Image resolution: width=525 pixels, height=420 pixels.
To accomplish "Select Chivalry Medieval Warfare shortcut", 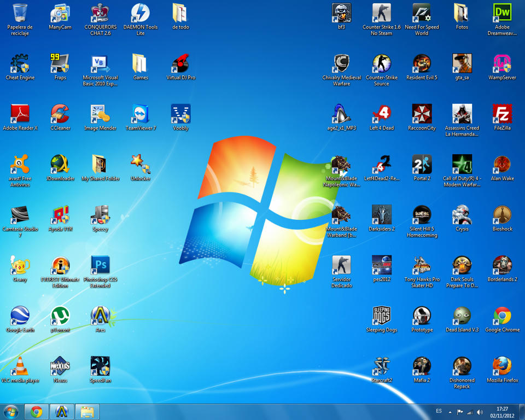I will pos(341,63).
